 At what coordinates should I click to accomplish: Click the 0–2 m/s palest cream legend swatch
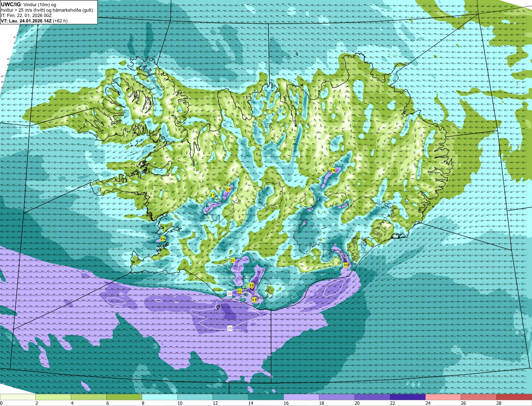pyautogui.click(x=18, y=397)
